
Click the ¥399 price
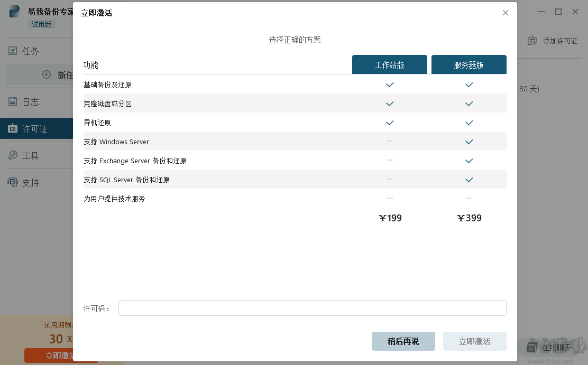469,218
